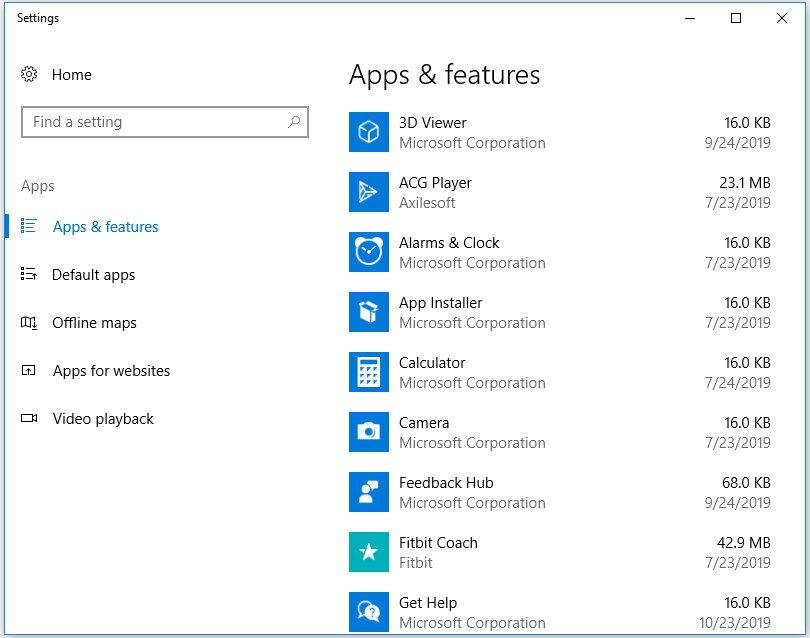Open the Video playback section

(103, 419)
